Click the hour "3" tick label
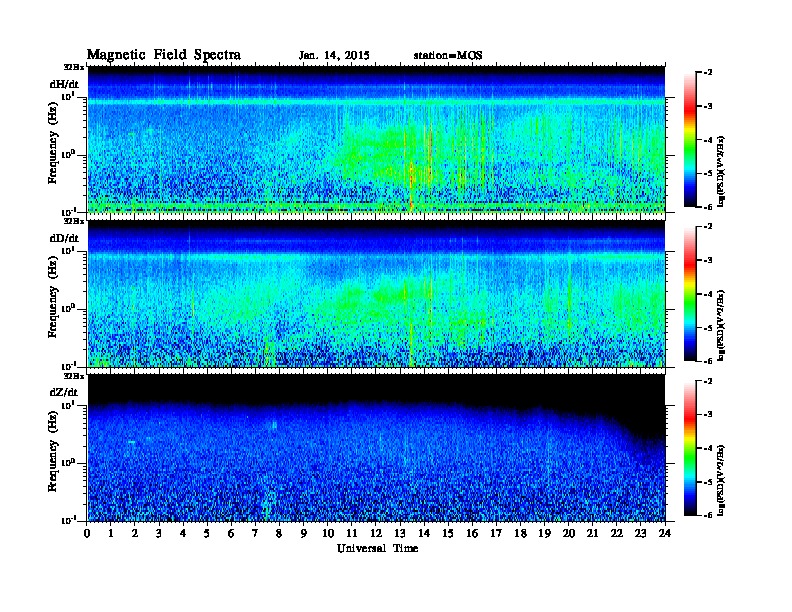The width and height of the screenshot is (792, 612). (x=159, y=533)
